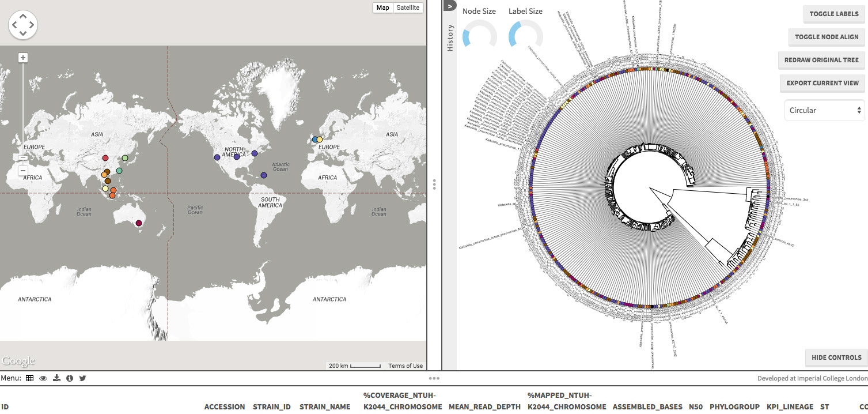868x414 pixels.
Task: Click Redraw Original Tree button
Action: [x=821, y=60]
